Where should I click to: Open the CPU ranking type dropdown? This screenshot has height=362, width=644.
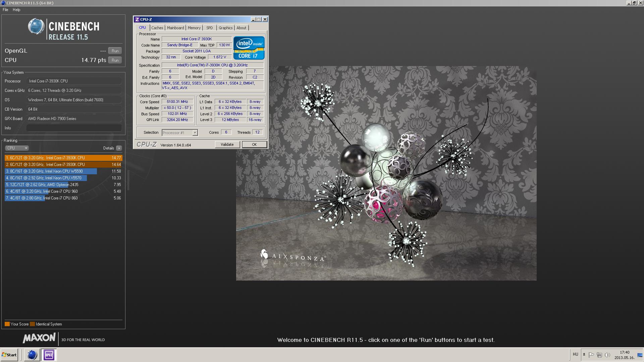17,148
